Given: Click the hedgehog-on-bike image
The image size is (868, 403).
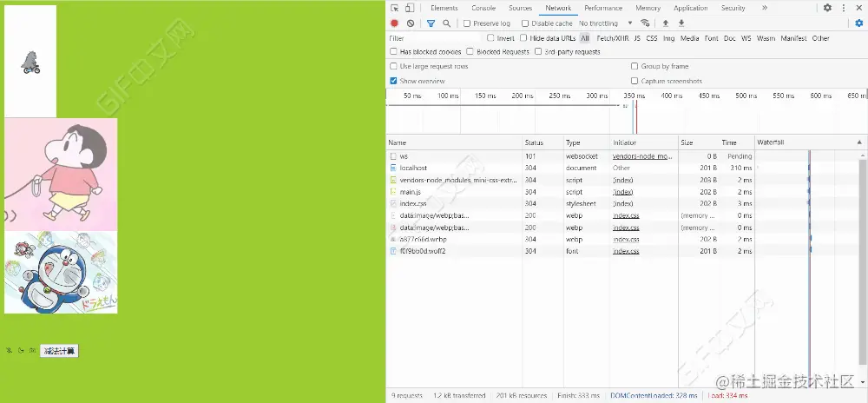Looking at the screenshot, I should tap(30, 63).
